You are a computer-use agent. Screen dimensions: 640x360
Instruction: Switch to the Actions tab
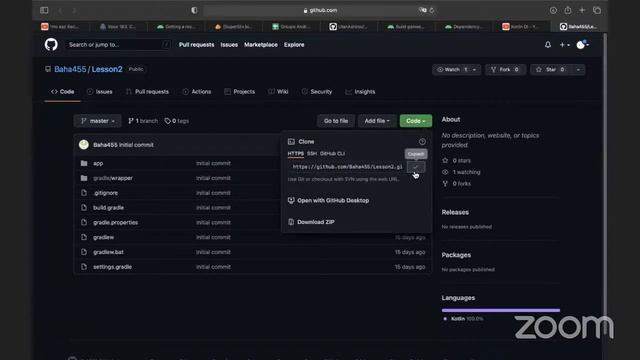click(x=197, y=91)
